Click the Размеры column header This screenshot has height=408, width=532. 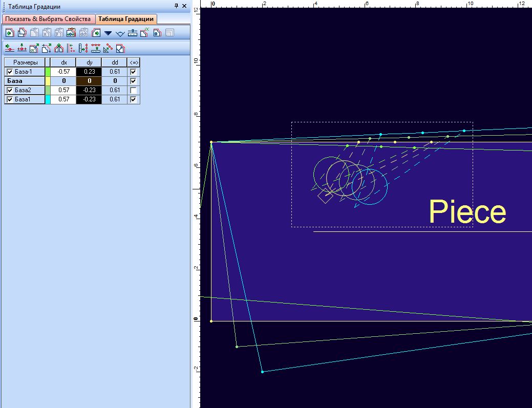pos(25,62)
